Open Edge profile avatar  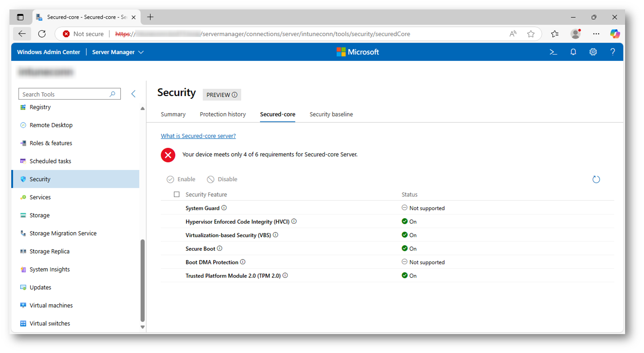coord(576,34)
